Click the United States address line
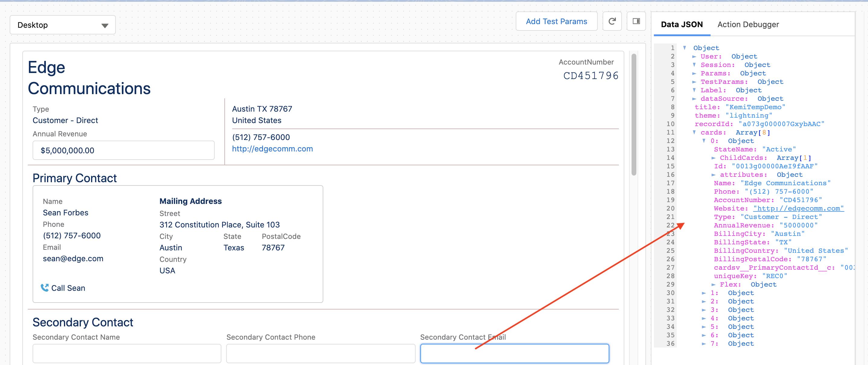868x365 pixels. point(257,120)
